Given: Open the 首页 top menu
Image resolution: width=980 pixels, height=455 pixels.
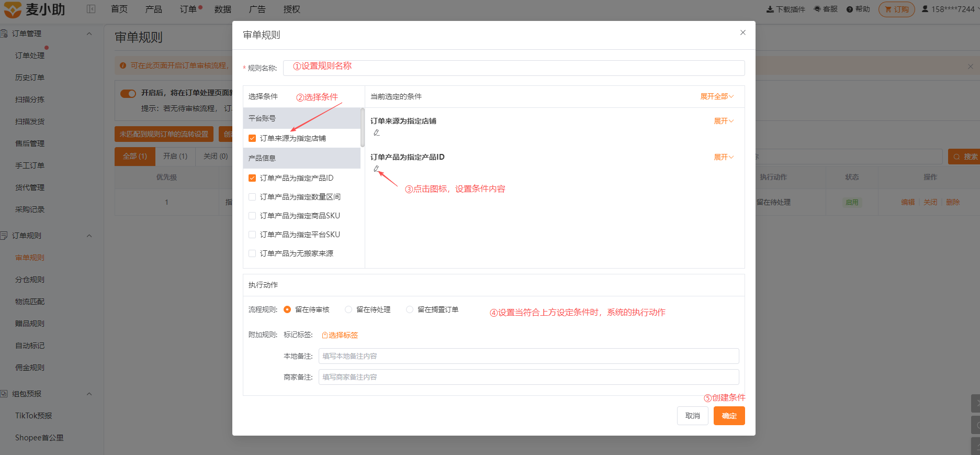Looking at the screenshot, I should 119,9.
